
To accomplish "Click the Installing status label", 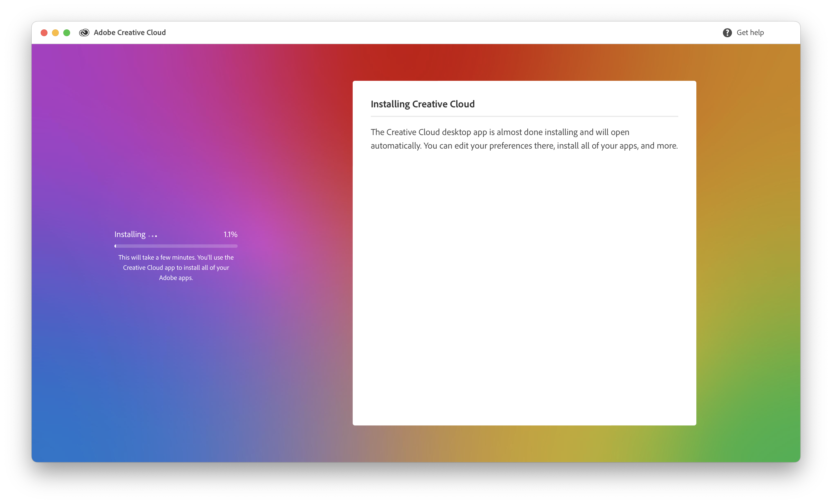I will [130, 234].
